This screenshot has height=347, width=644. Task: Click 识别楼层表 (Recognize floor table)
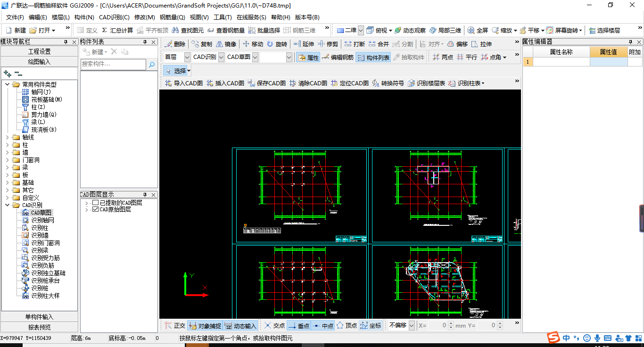pyautogui.click(x=426, y=83)
